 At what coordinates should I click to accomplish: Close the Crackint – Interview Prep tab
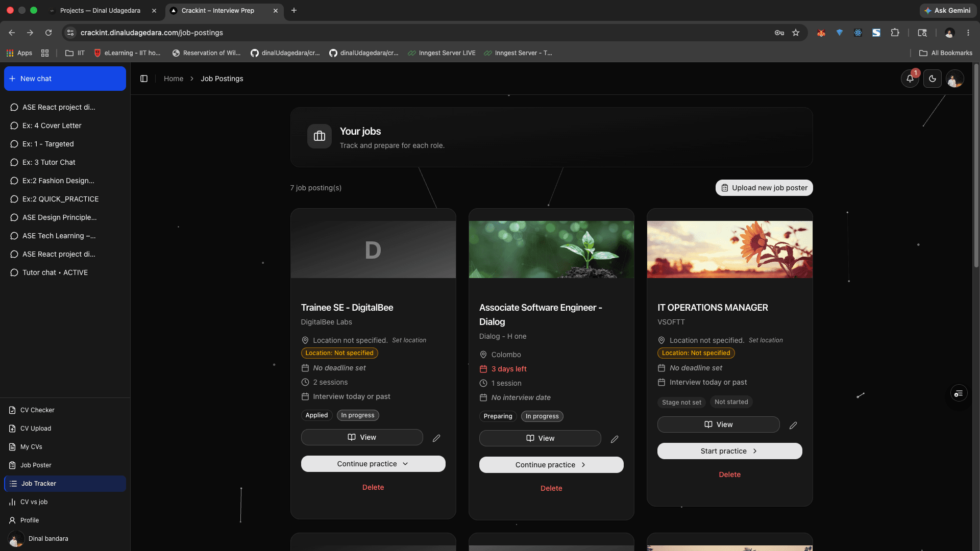point(276,10)
